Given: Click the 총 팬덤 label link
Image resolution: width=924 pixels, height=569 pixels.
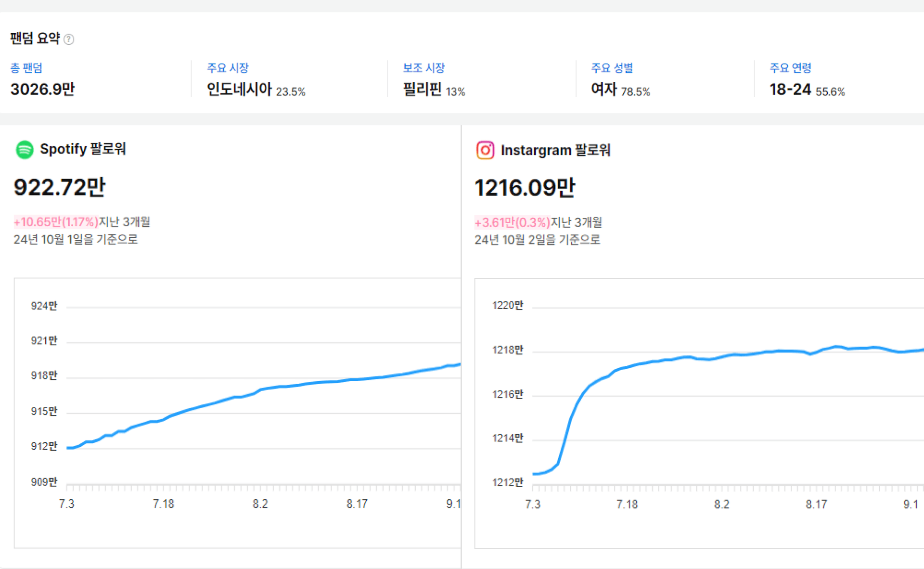Looking at the screenshot, I should [26, 68].
